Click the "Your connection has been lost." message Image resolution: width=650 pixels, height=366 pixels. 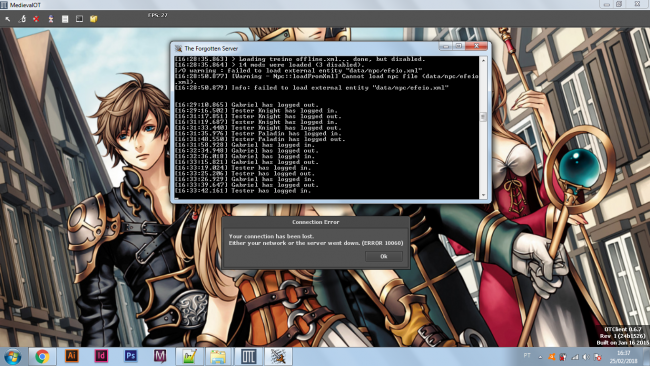271,236
